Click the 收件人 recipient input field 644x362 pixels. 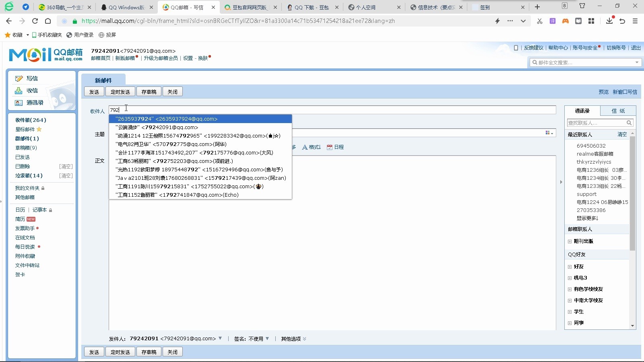(332, 110)
